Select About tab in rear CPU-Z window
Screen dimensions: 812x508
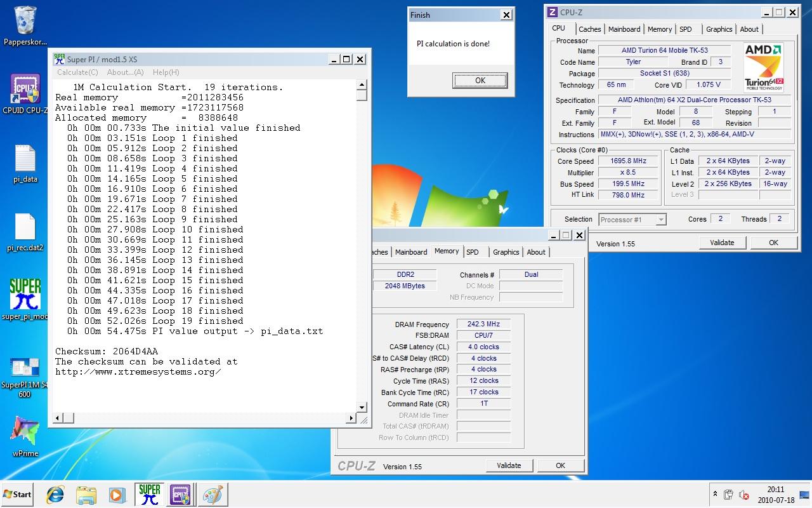tap(536, 252)
